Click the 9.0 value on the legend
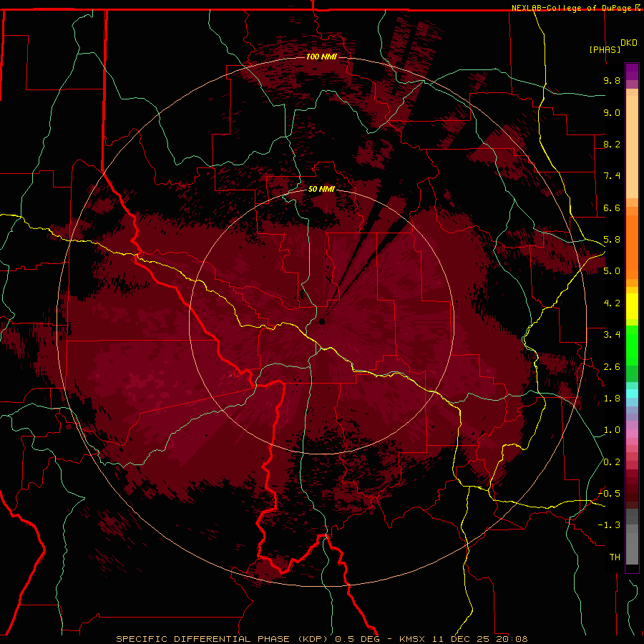 tap(612, 113)
